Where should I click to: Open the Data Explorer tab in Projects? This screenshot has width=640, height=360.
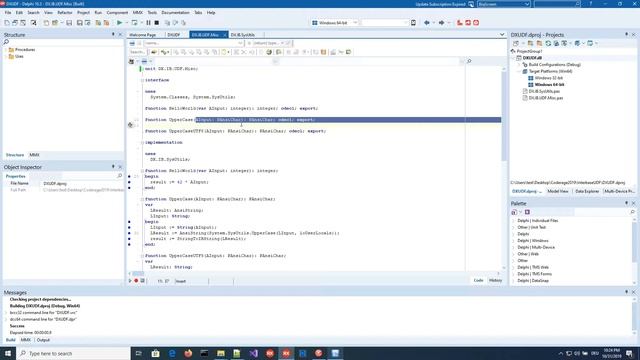[x=587, y=191]
